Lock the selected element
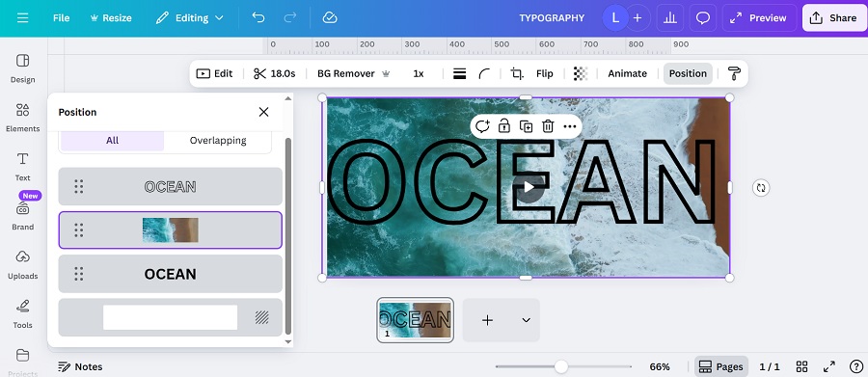The height and width of the screenshot is (377, 868). tap(503, 126)
